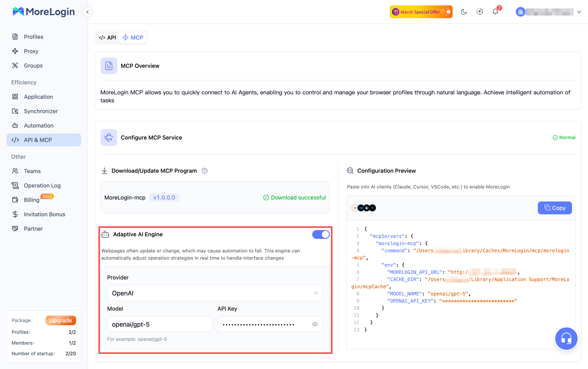This screenshot has width=588, height=369.
Task: Click the AI clients icon group
Action: [x=364, y=208]
